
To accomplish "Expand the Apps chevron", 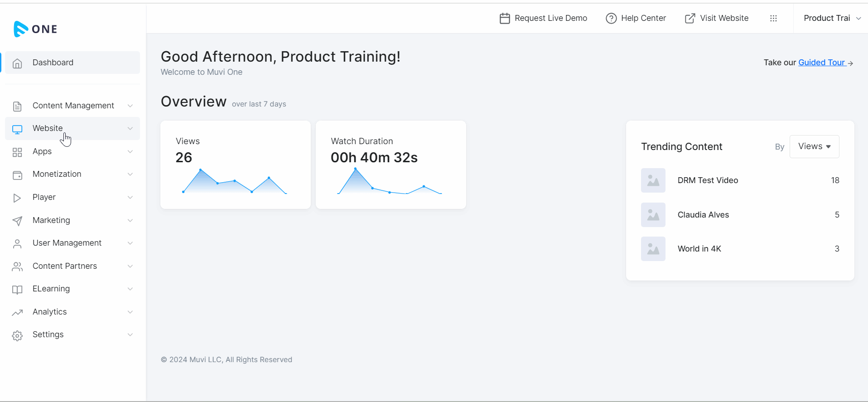I will tap(130, 151).
